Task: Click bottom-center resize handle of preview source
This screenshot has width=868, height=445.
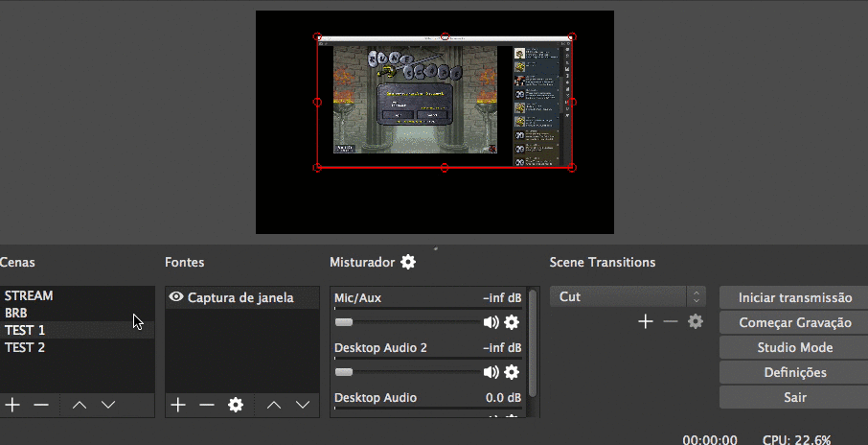Action: [x=445, y=168]
